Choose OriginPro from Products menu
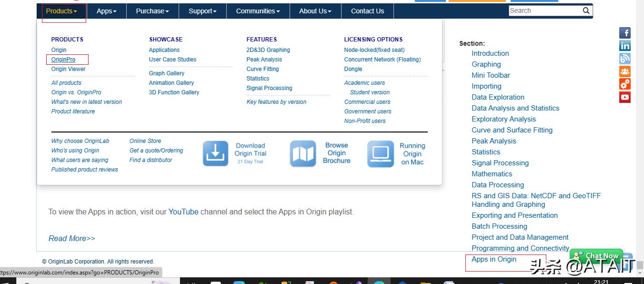The height and width of the screenshot is (284, 644). tap(63, 60)
